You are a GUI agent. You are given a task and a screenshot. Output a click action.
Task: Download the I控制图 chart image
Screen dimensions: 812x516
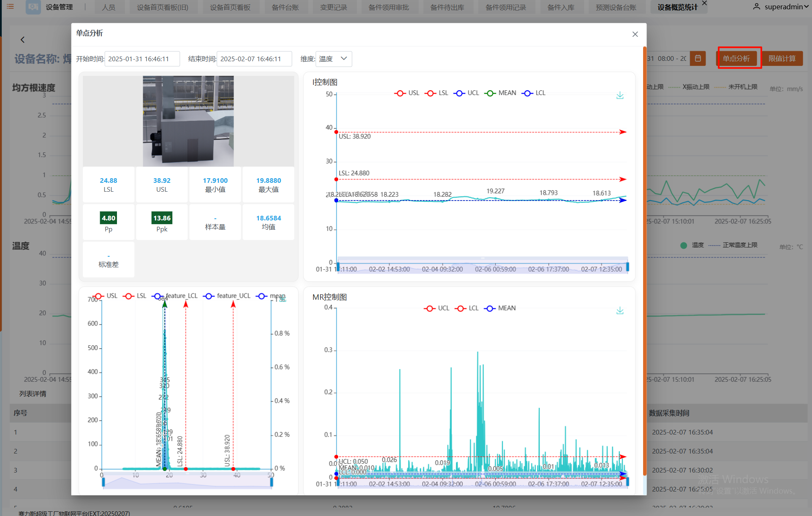619,95
